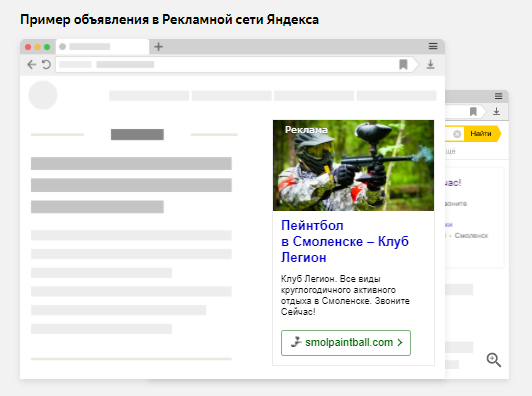The width and height of the screenshot is (532, 396).
Task: Click bookmark icon in front address bar
Action: tap(403, 64)
